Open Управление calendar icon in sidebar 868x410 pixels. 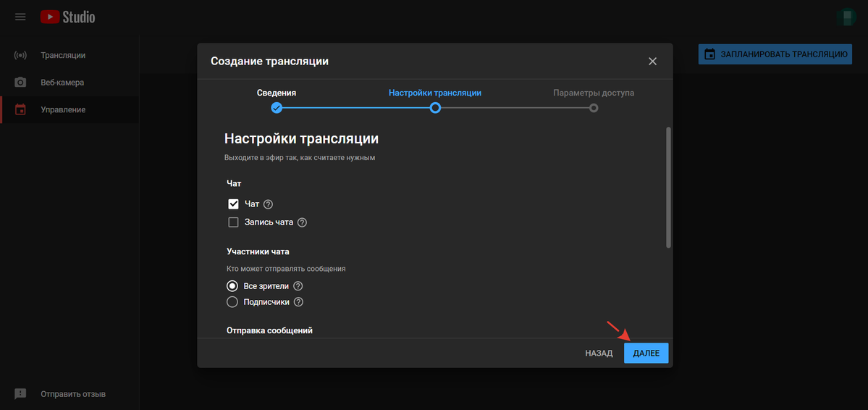[x=20, y=109]
